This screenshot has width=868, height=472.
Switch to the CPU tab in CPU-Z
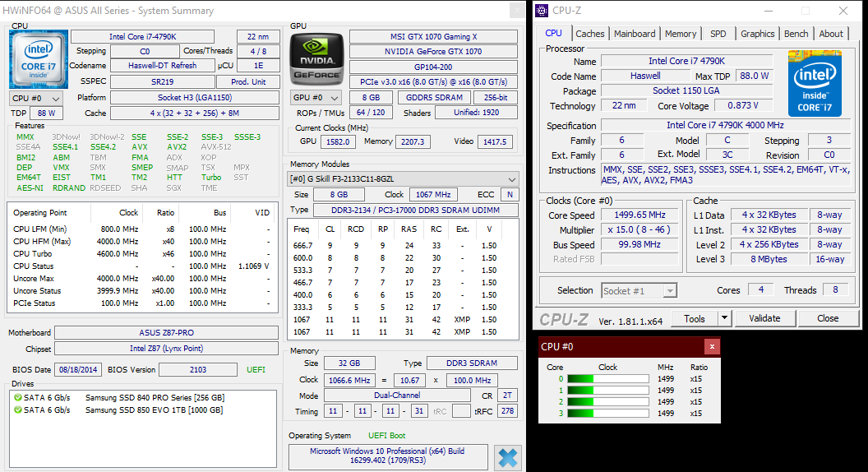click(x=553, y=33)
